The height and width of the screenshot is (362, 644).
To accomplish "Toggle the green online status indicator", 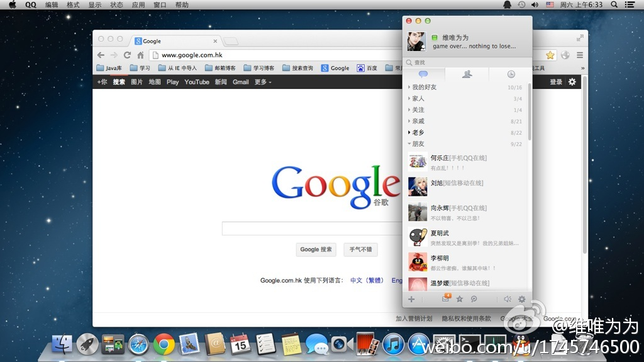I will tap(435, 38).
